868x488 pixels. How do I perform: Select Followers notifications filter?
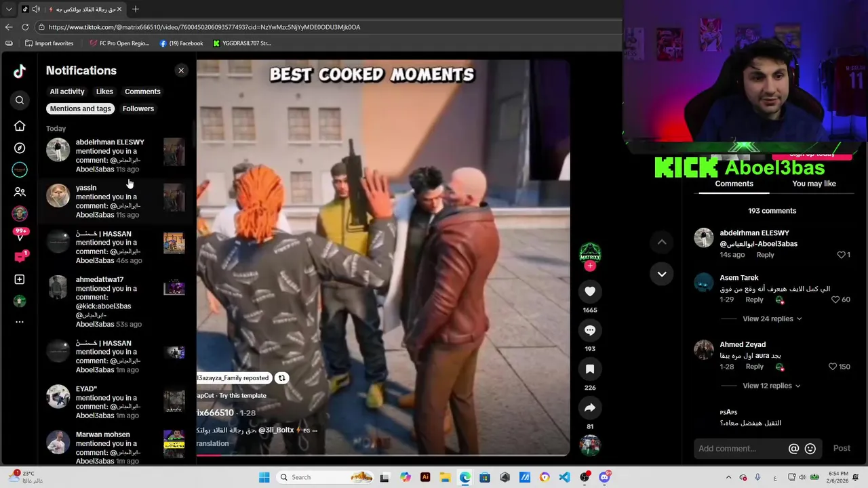[138, 108]
